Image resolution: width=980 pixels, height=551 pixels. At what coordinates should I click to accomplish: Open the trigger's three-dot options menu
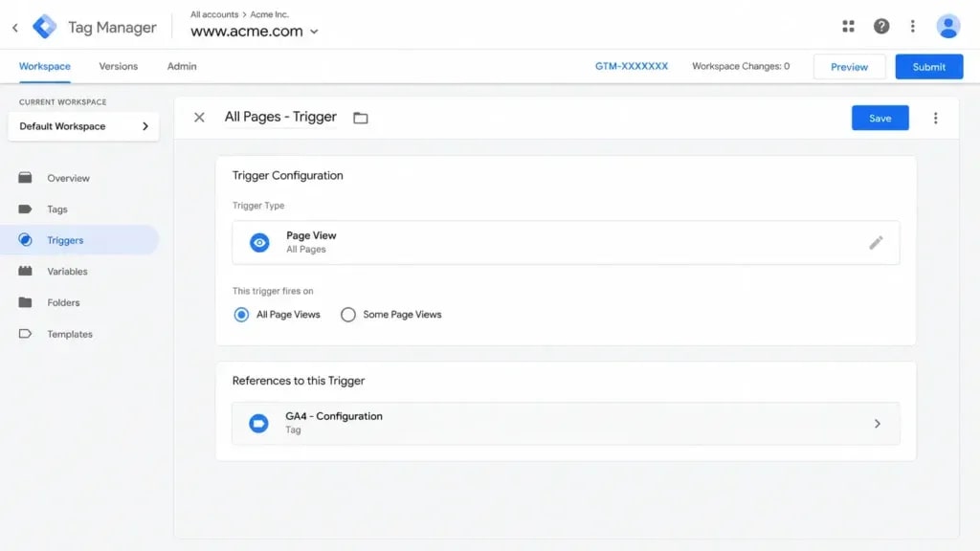(x=936, y=118)
